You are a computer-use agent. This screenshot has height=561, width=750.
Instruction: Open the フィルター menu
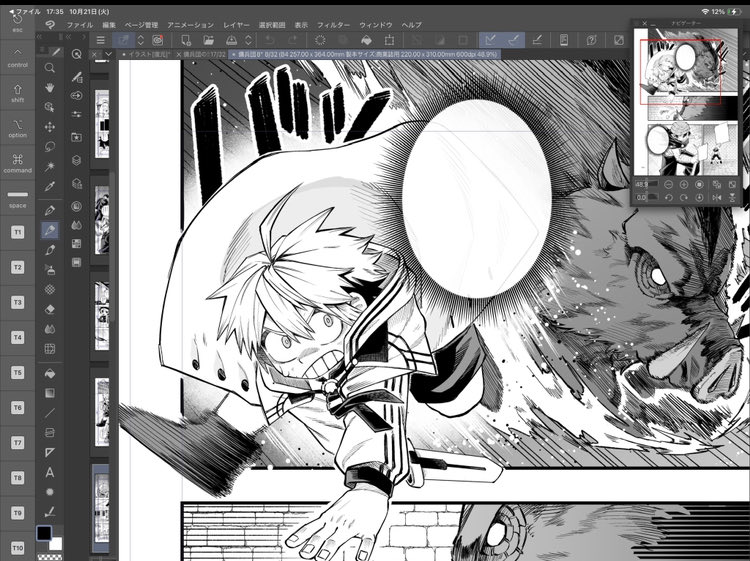click(333, 25)
